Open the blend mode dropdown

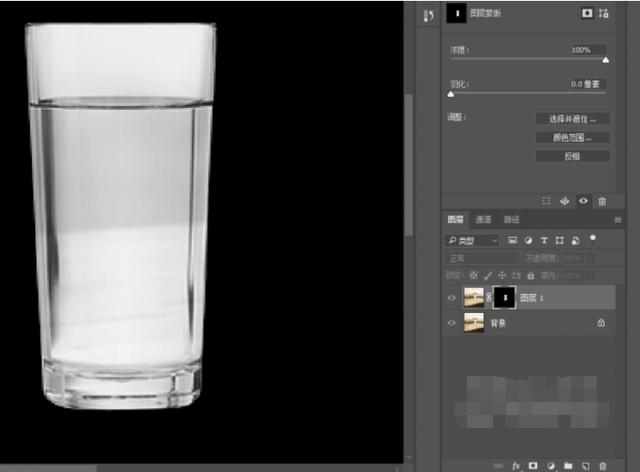(482, 258)
